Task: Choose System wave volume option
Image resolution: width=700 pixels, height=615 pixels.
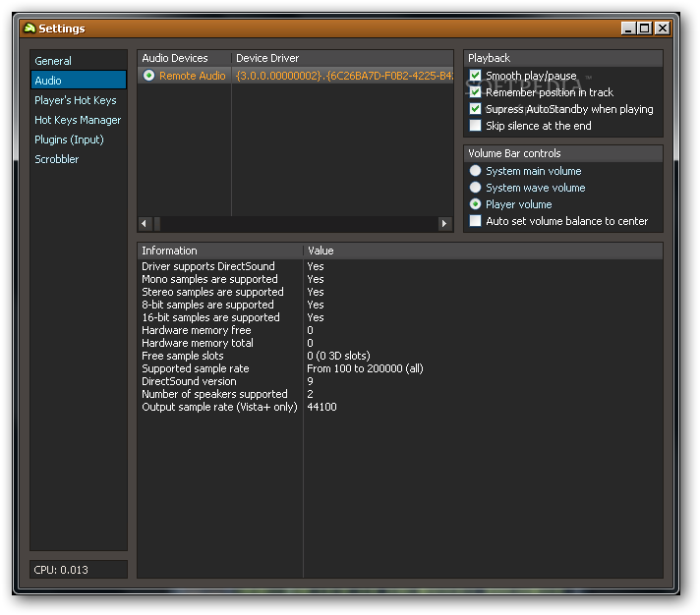Action: tap(475, 188)
